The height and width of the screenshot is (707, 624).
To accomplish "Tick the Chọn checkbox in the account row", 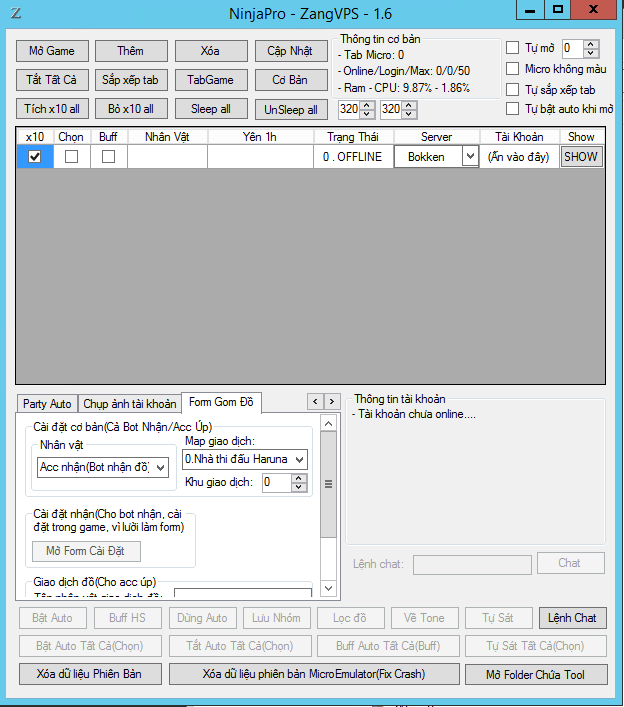I will click(x=72, y=157).
